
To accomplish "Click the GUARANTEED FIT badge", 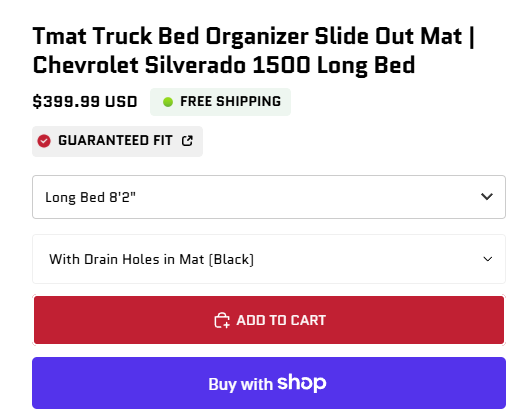I will [117, 141].
